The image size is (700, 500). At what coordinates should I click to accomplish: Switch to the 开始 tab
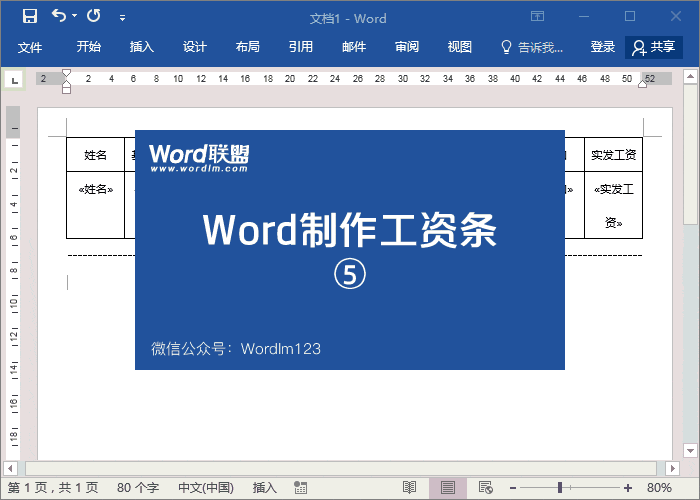[x=88, y=46]
